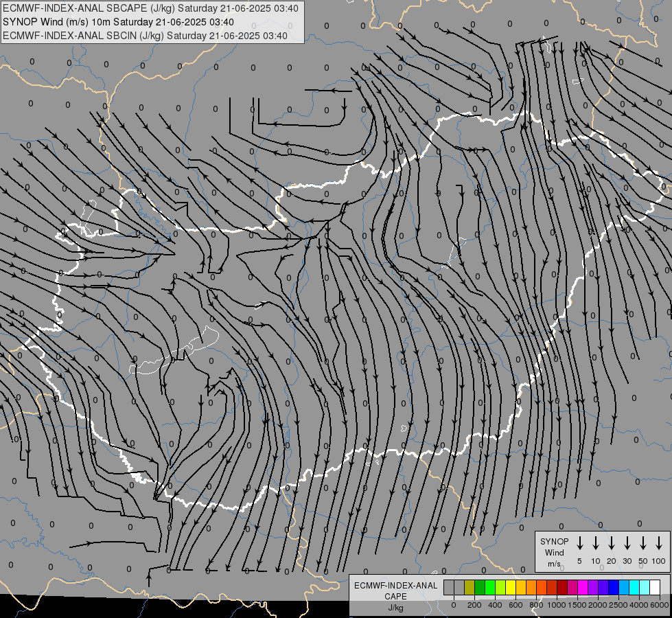The width and height of the screenshot is (672, 618).
Task: Select the sky blue CAPE swatch
Action: click(x=623, y=587)
